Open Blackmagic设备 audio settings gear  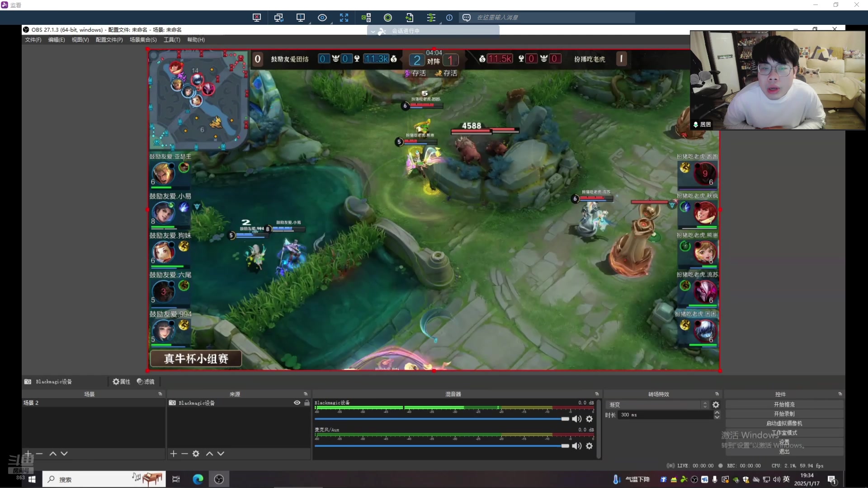590,419
